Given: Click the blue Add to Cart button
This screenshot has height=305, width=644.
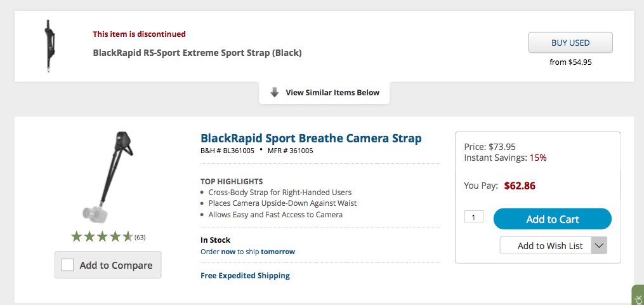Looking at the screenshot, I should (553, 219).
